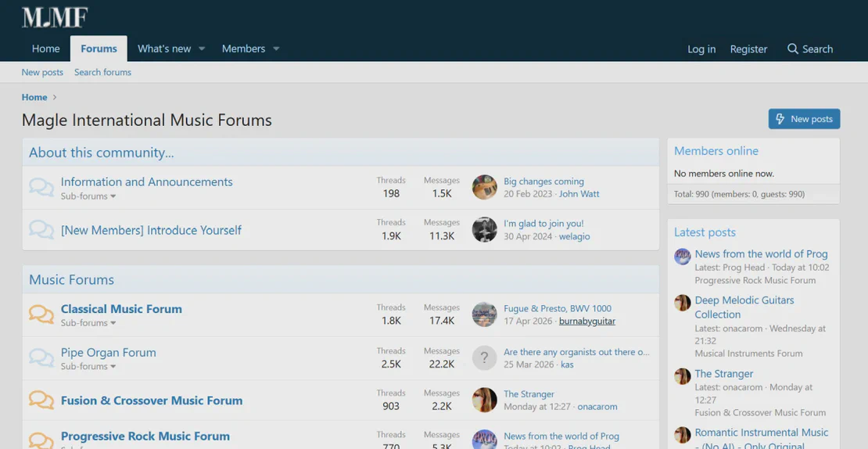This screenshot has height=449, width=868.
Task: Click Information and Announcements forum bubble icon
Action: point(41,188)
